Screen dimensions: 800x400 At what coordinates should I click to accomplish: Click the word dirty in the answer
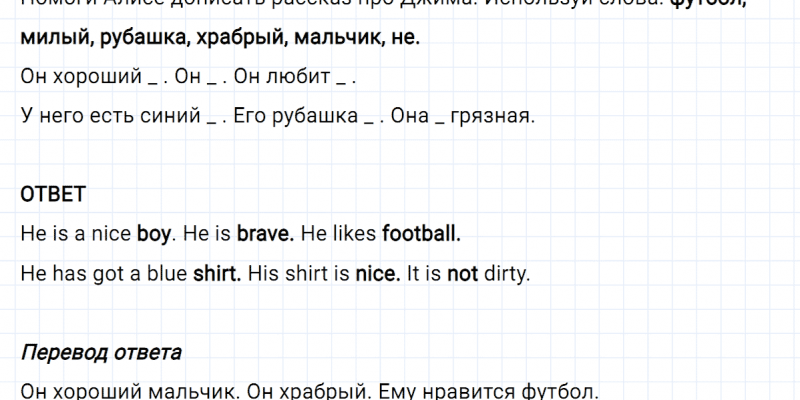point(507,273)
